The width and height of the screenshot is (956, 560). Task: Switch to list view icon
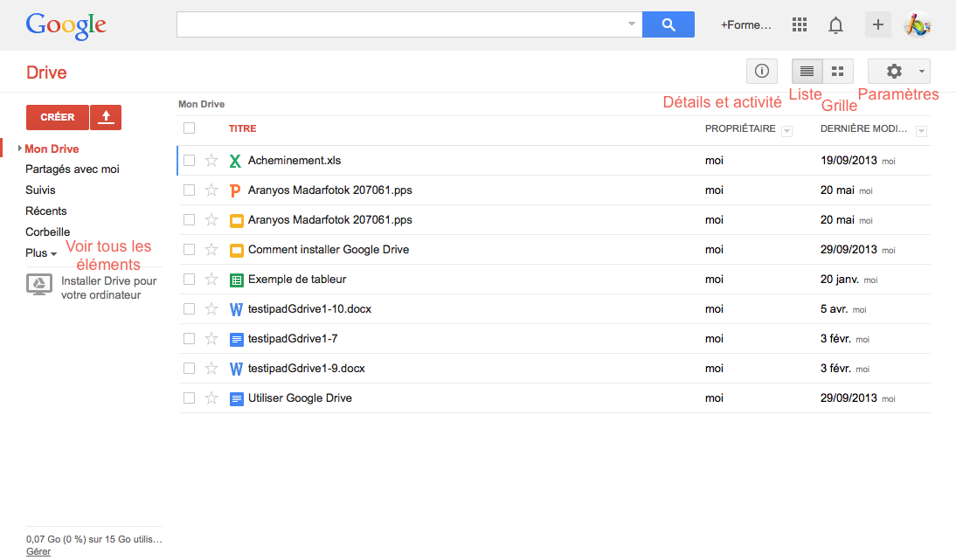pos(807,72)
